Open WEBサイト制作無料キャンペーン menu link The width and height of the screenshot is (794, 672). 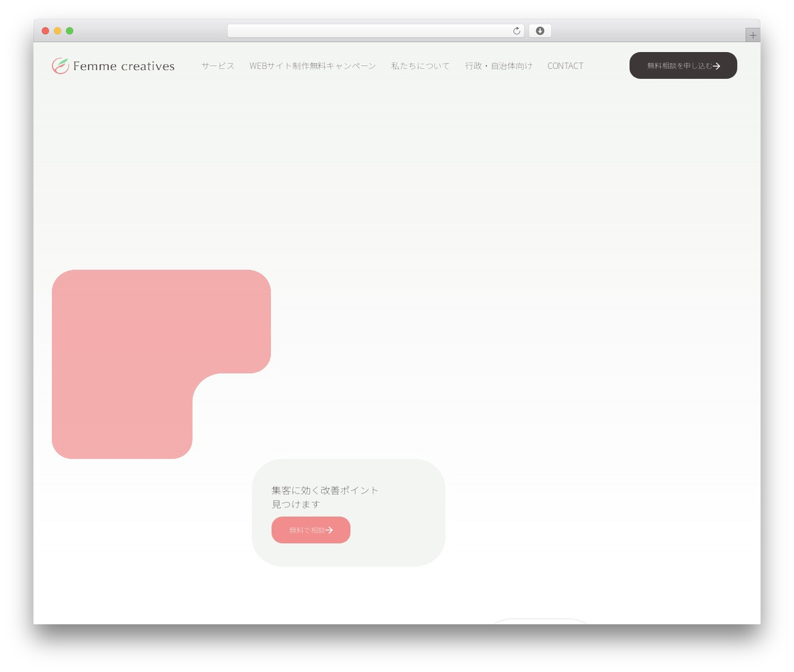(313, 66)
